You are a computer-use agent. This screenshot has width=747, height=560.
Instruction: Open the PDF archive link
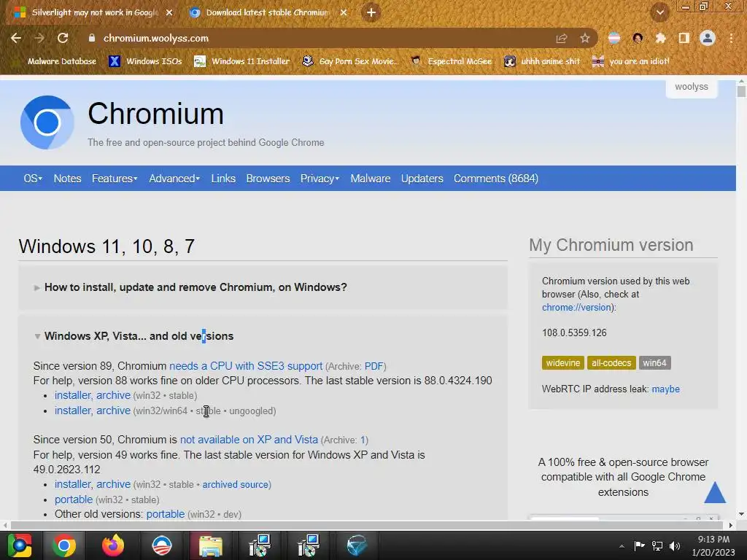click(x=373, y=366)
